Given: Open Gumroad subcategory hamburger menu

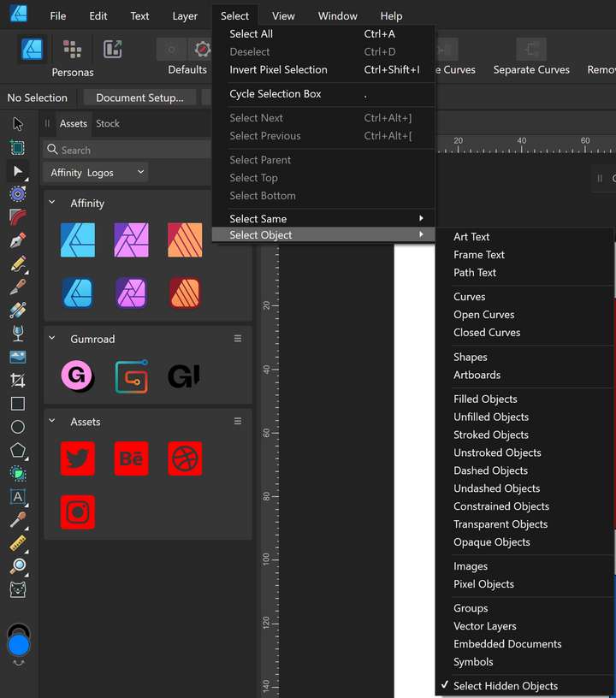Looking at the screenshot, I should (x=238, y=339).
